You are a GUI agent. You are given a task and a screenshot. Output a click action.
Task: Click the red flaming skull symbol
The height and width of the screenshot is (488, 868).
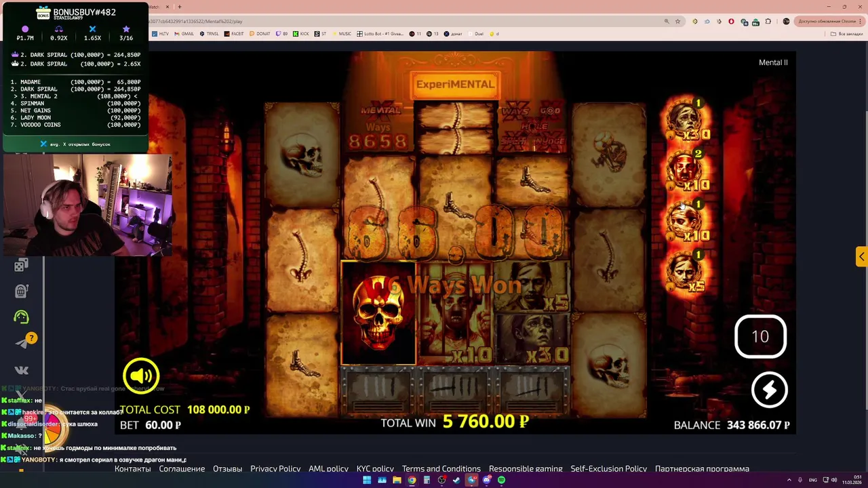[x=378, y=313]
